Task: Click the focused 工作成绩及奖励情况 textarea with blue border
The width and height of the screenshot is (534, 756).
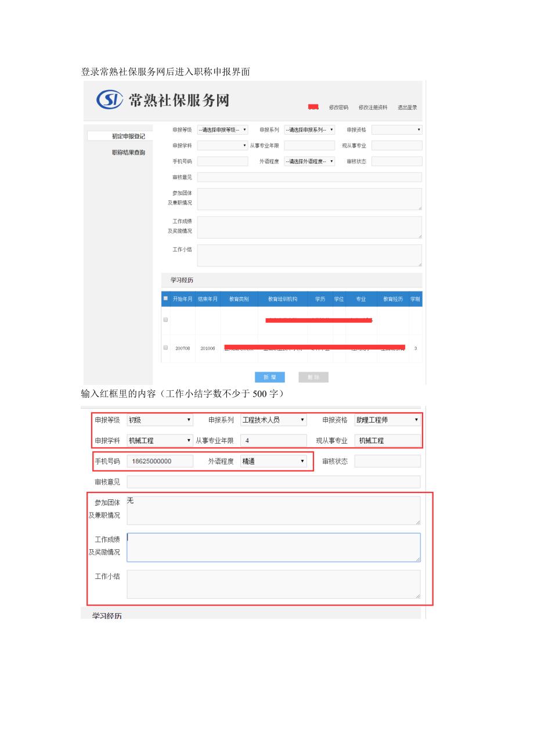Action: pyautogui.click(x=273, y=548)
